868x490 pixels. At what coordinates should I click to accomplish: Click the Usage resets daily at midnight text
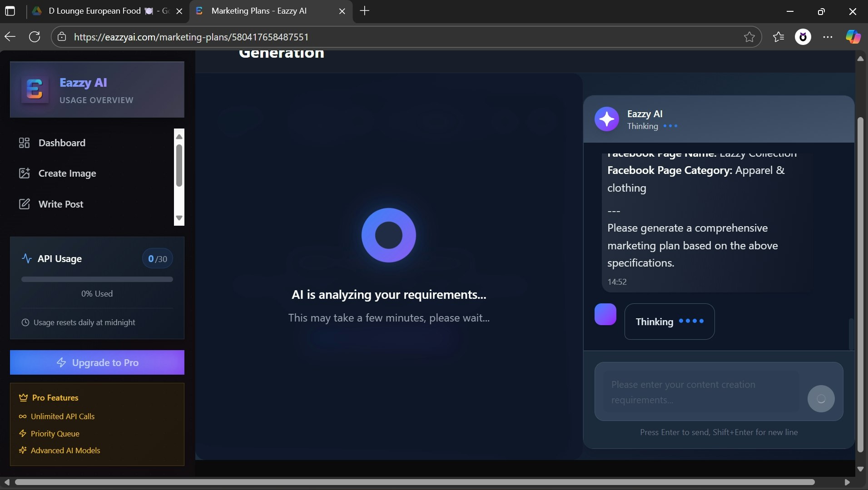pyautogui.click(x=84, y=322)
